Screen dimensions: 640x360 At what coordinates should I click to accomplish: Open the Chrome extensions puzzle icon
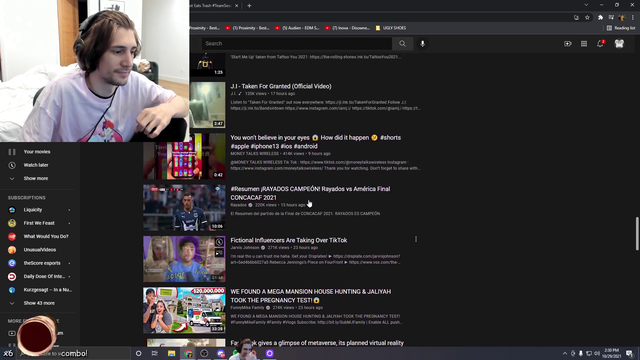click(600, 18)
